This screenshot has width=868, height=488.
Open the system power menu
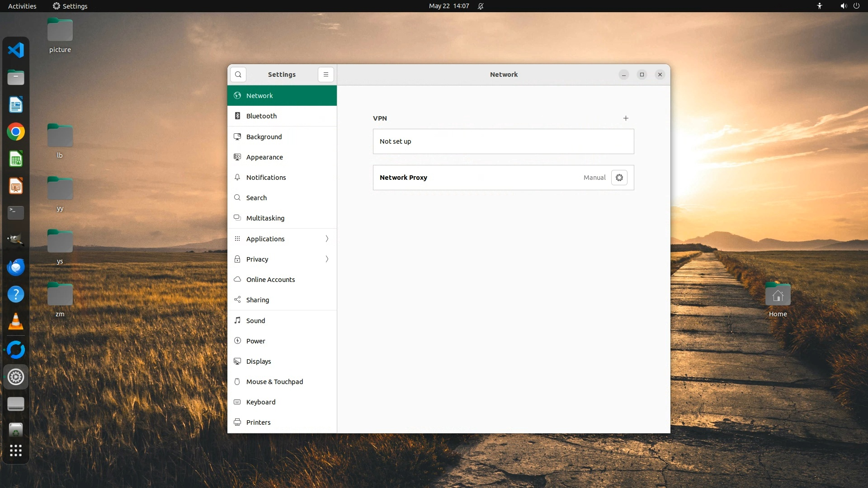click(856, 6)
